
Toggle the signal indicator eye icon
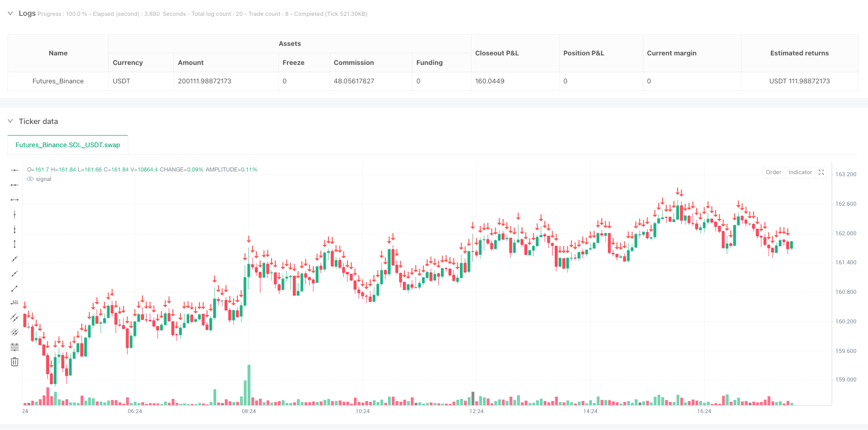tap(31, 179)
